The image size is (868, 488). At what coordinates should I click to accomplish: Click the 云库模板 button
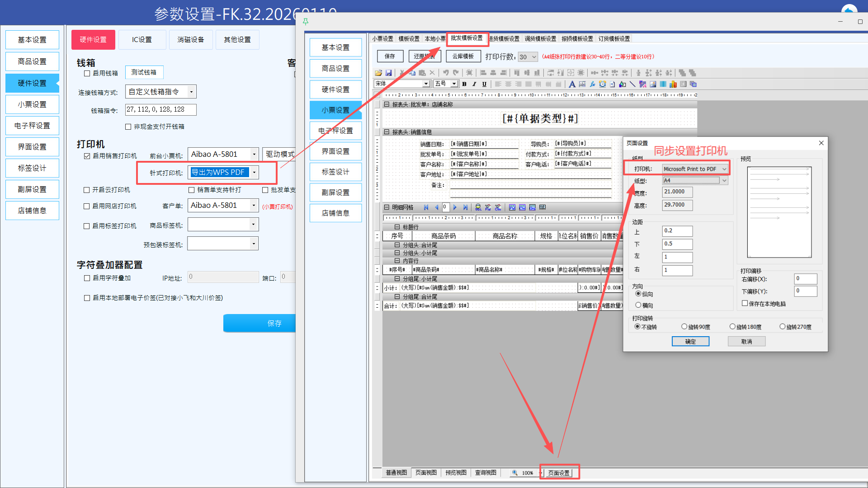[x=463, y=56]
